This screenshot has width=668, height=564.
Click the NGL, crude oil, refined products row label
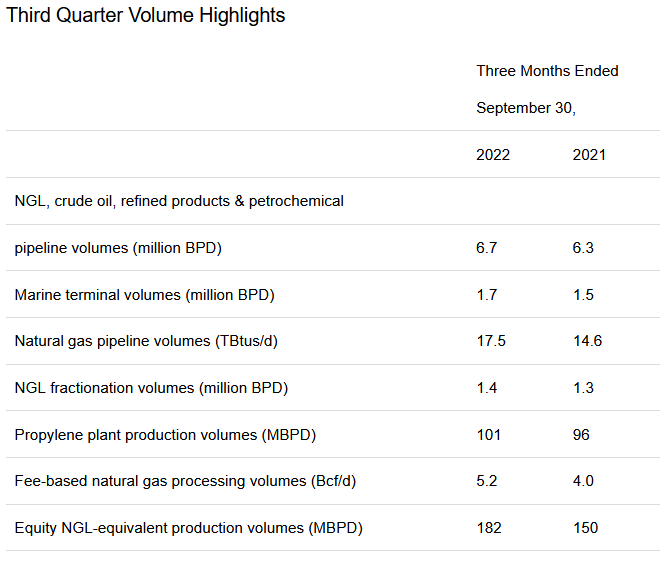[x=179, y=201]
